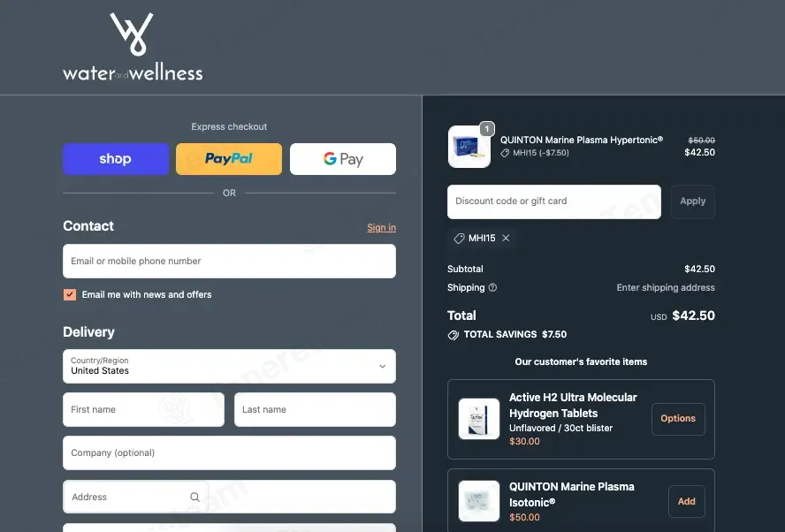Click the Active H2 Ultra Molecular title
Screen dimensions: 785x532
click(x=573, y=406)
